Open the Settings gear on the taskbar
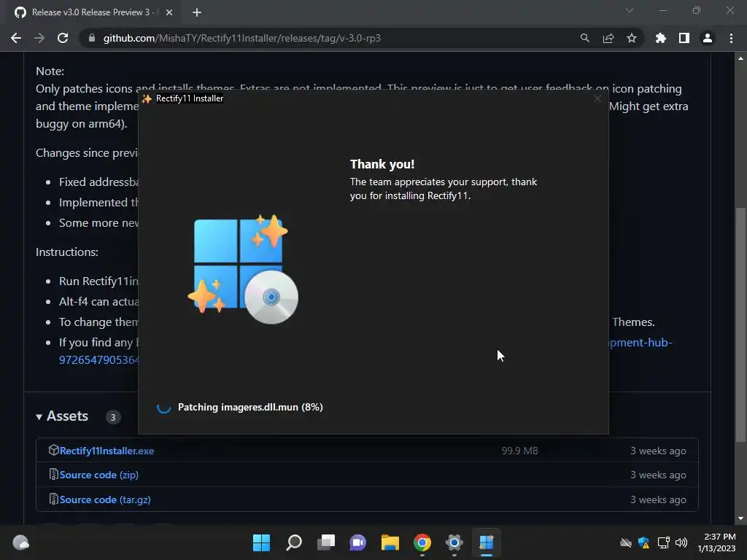 (454, 542)
